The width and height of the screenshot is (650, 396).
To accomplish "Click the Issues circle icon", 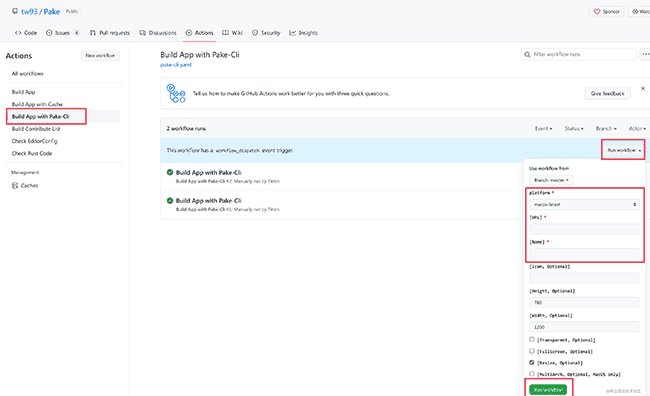I will (x=49, y=33).
